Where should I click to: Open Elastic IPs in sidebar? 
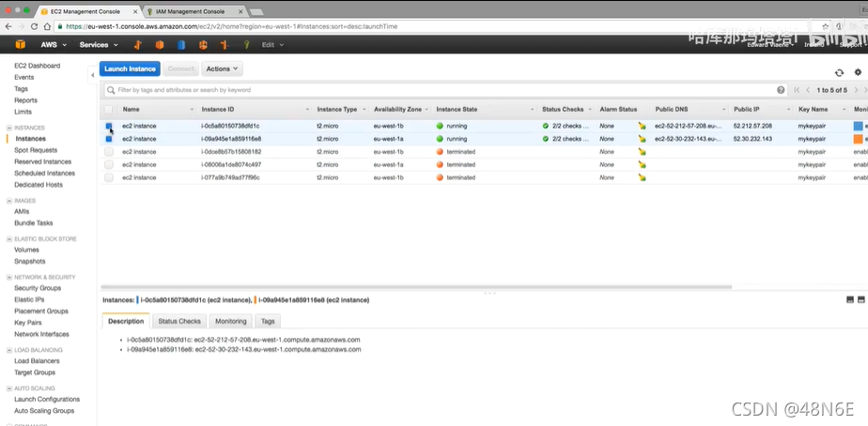[x=29, y=300]
